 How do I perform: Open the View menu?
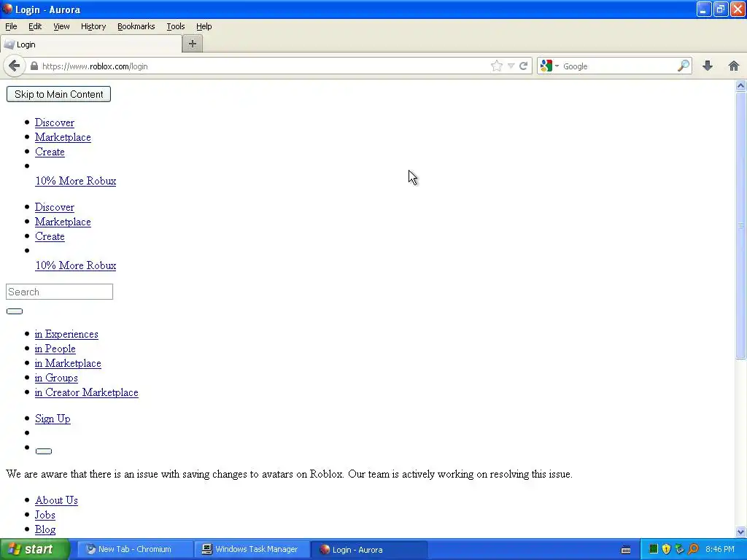pos(61,26)
